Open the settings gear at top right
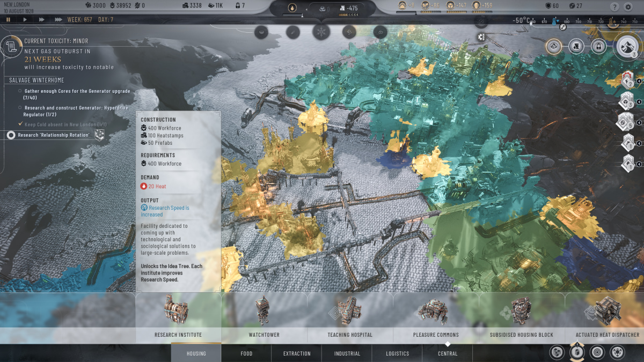The image size is (644, 362). tap(627, 6)
